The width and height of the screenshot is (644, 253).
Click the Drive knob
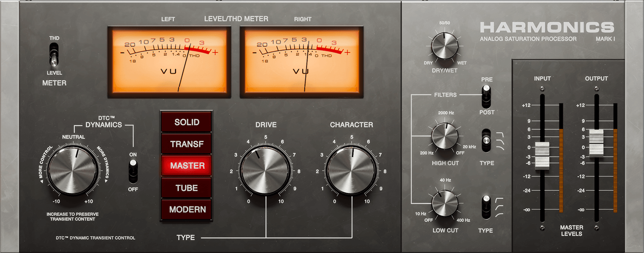point(265,171)
